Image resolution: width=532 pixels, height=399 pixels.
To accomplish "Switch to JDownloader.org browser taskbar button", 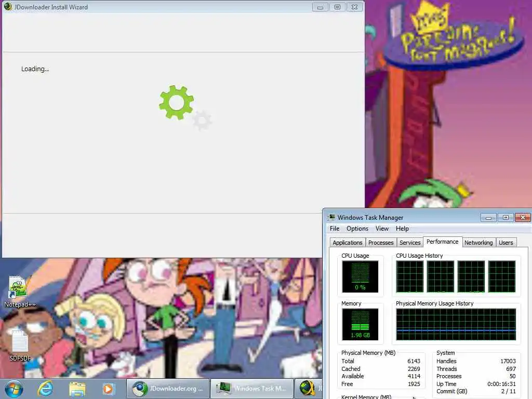I will [168, 389].
